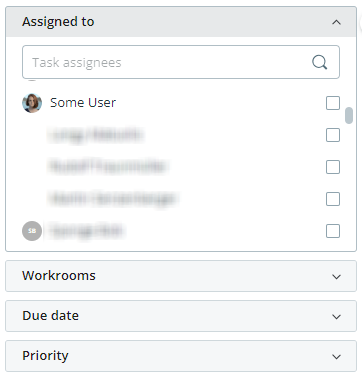Focus the Task assignees search field
Image resolution: width=362 pixels, height=377 pixels.
pyautogui.click(x=181, y=62)
